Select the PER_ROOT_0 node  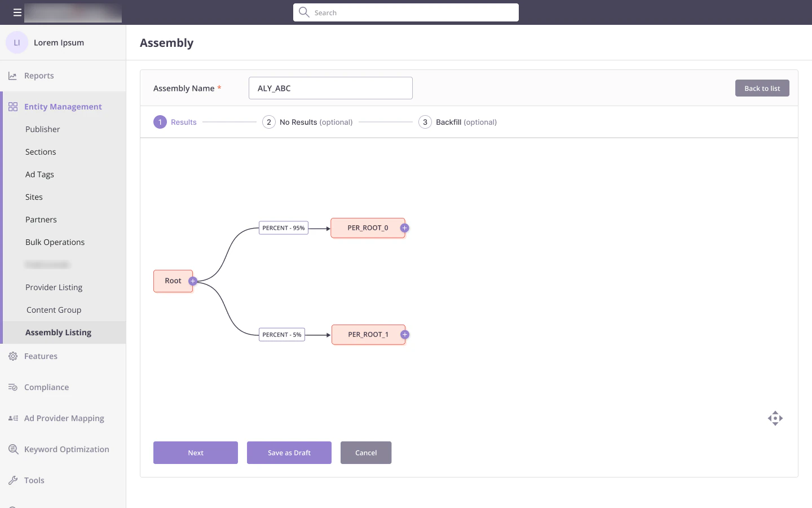point(368,228)
